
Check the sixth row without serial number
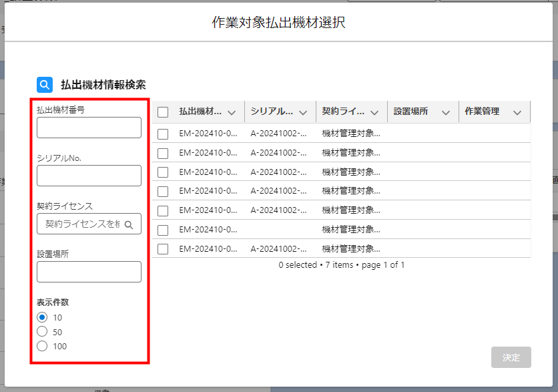pyautogui.click(x=163, y=230)
